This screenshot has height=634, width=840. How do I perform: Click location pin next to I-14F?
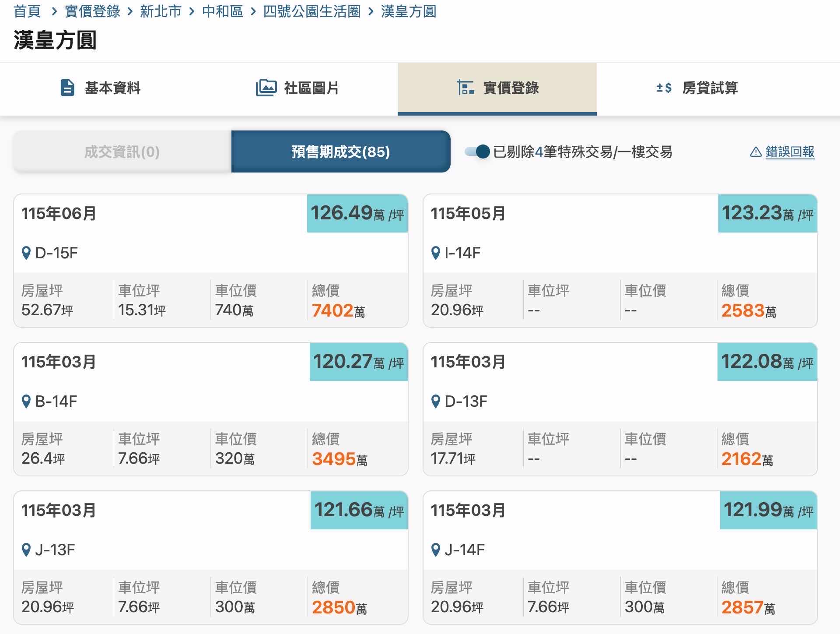coord(436,253)
